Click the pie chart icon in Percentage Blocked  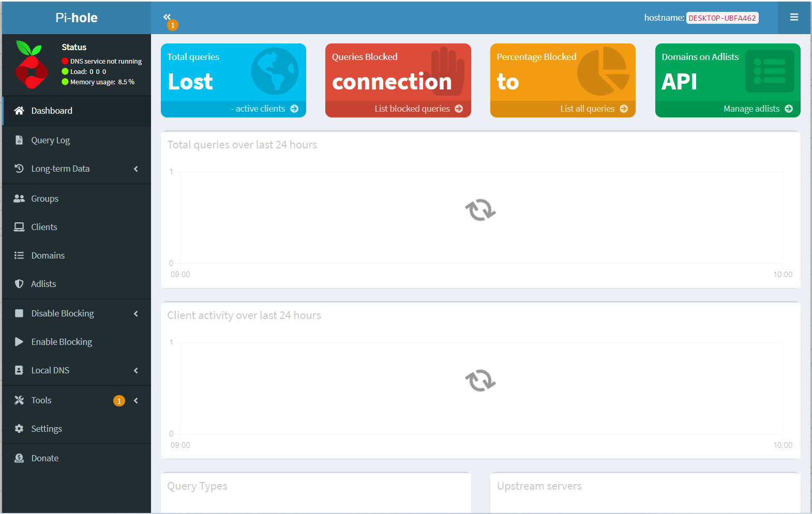[x=603, y=71]
